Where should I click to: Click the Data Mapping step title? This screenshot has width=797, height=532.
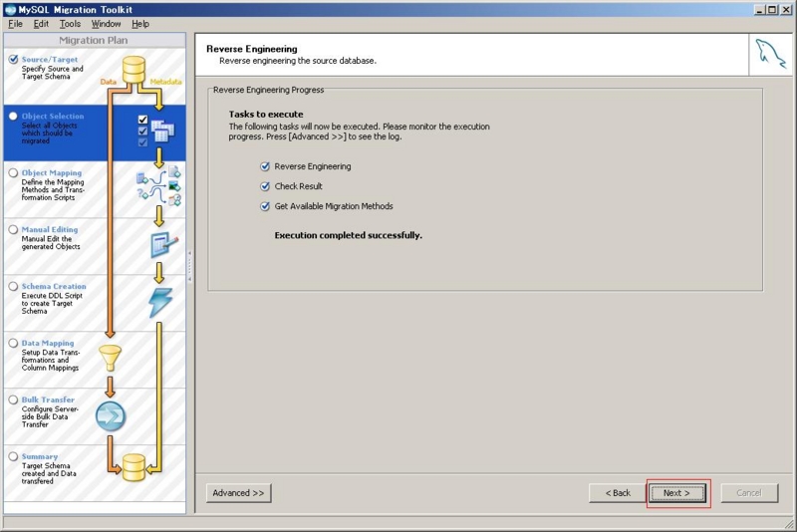click(x=48, y=343)
